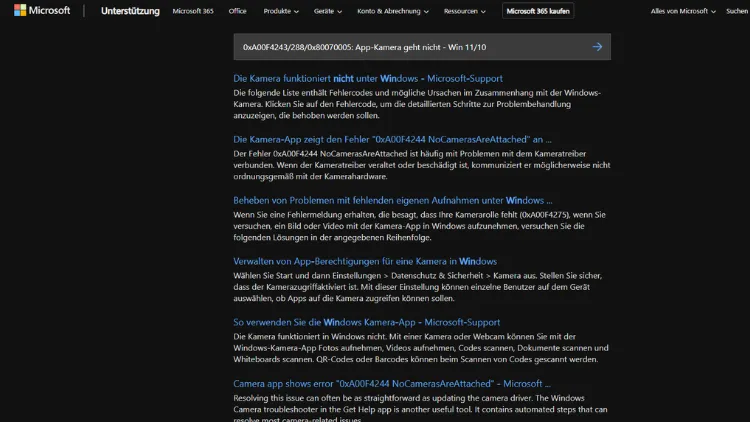The height and width of the screenshot is (422, 750).
Task: Click the Microsoft 365 kaufen button
Action: 538,11
